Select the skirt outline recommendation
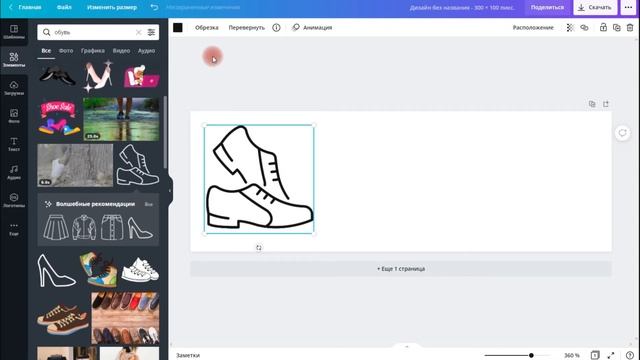Viewport: 640px width, 360px height. pos(56,227)
